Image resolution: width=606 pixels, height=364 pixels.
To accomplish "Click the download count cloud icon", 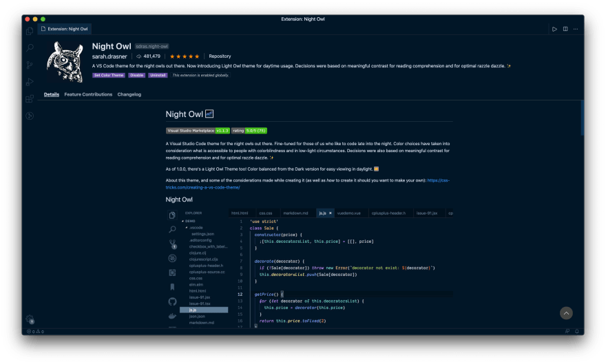I will (138, 56).
